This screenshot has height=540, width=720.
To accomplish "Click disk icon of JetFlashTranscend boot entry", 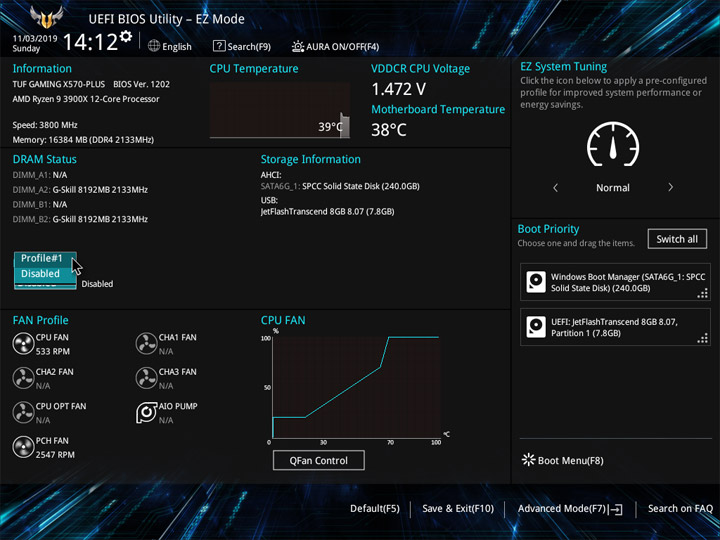I will [x=536, y=327].
